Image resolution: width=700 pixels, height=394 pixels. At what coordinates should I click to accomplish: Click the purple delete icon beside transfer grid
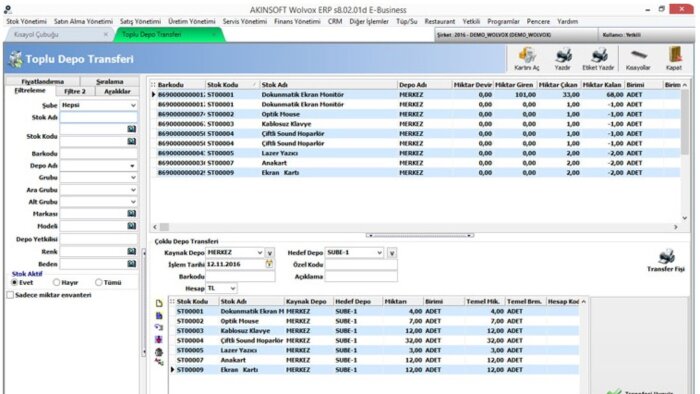159,340
